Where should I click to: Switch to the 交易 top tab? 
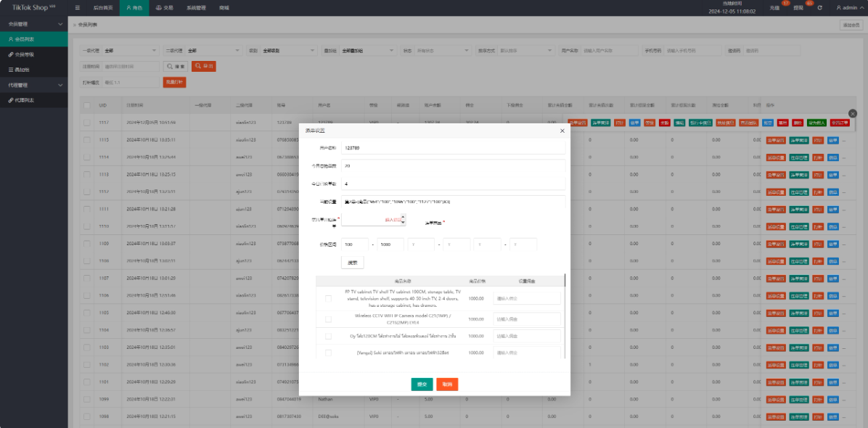[165, 8]
